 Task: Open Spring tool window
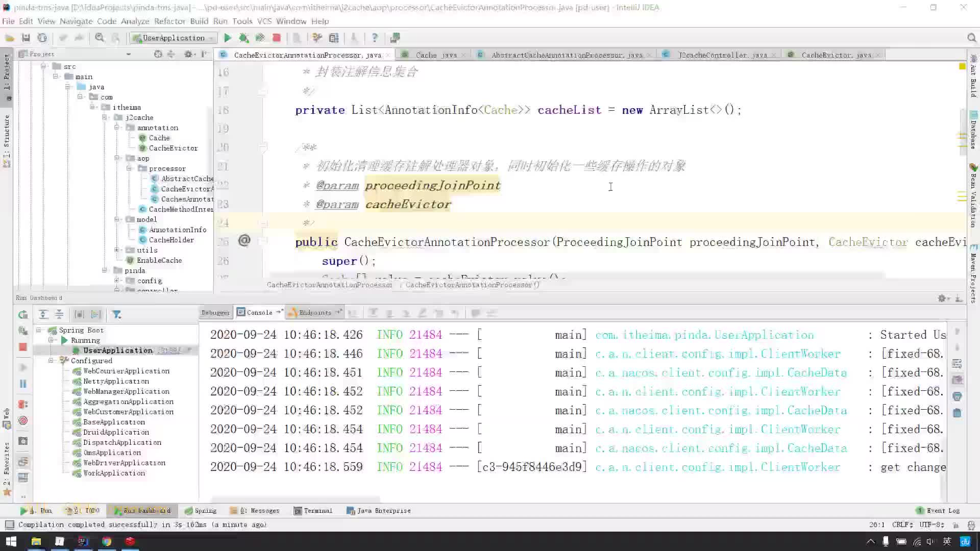201,511
